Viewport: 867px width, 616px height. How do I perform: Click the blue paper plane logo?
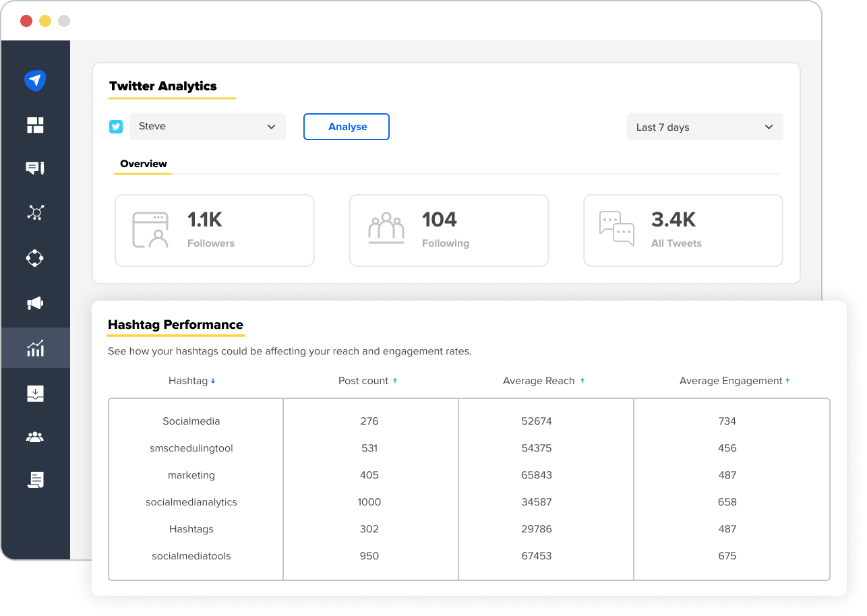(x=35, y=80)
